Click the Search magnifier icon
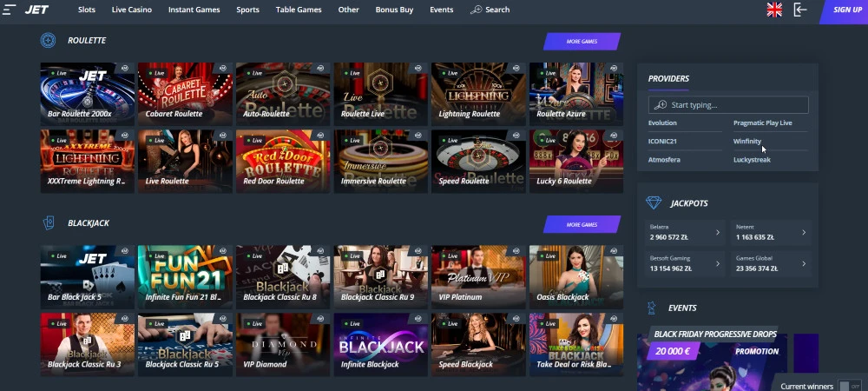This screenshot has height=391, width=868. [x=476, y=10]
